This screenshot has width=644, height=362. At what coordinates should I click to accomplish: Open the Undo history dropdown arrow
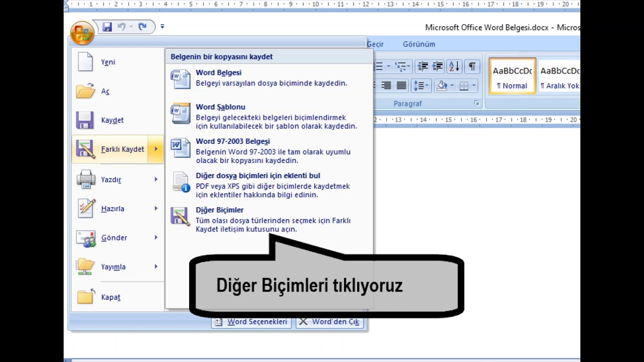click(x=131, y=27)
